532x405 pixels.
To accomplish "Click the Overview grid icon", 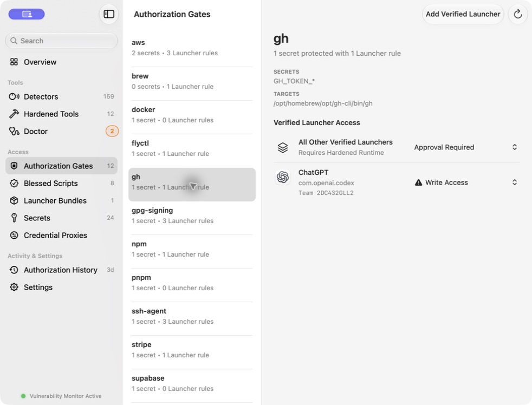I will [x=14, y=62].
